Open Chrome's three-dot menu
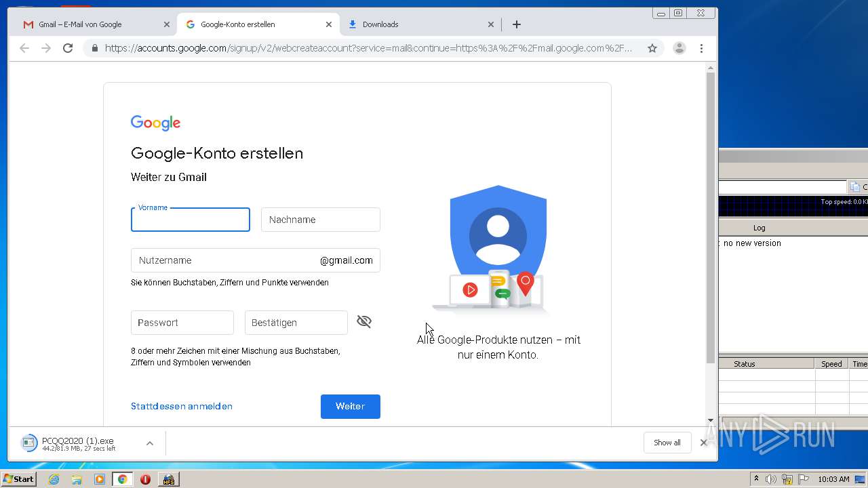The image size is (868, 488). pyautogui.click(x=701, y=48)
